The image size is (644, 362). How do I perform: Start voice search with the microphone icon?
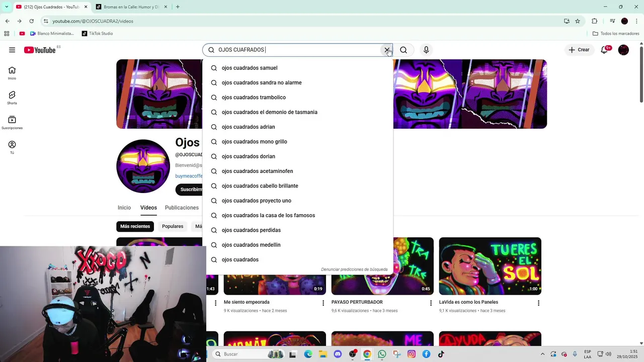pos(426,50)
